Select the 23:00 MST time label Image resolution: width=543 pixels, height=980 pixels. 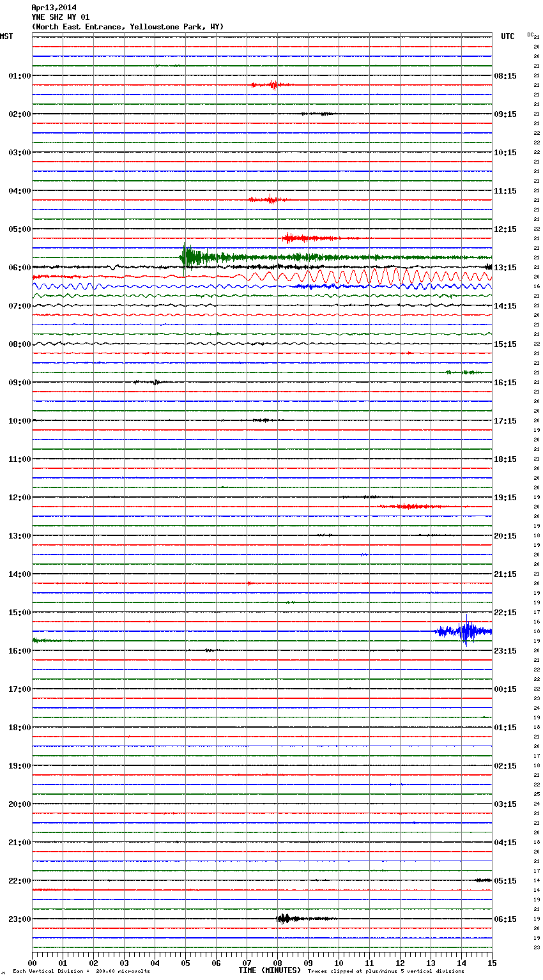[19, 919]
